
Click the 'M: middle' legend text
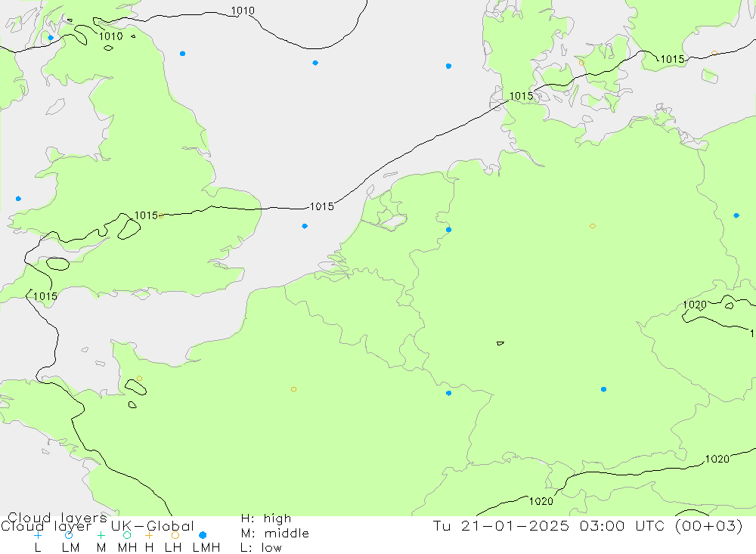pos(275,534)
